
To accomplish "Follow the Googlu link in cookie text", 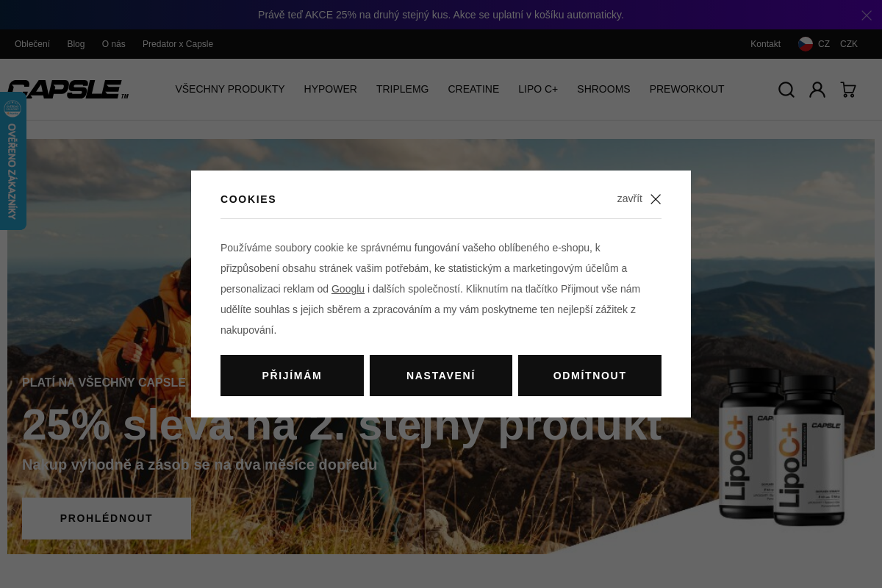I will pos(348,289).
